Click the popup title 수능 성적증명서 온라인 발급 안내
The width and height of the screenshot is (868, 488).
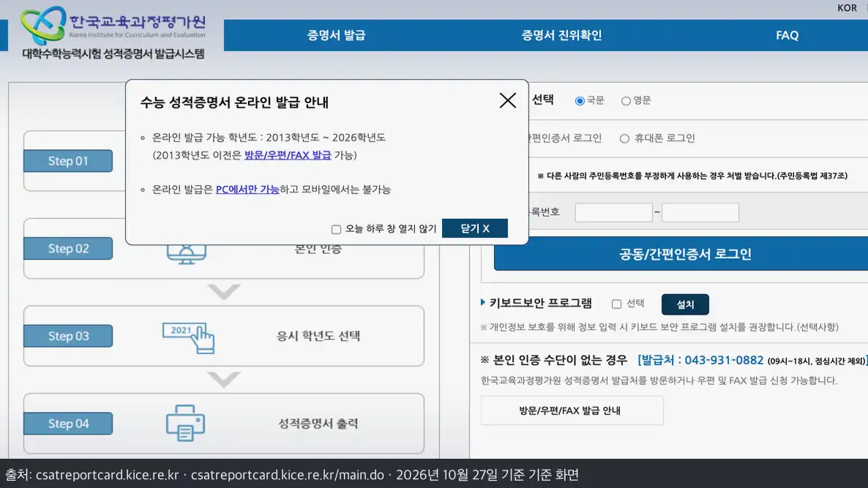(235, 102)
